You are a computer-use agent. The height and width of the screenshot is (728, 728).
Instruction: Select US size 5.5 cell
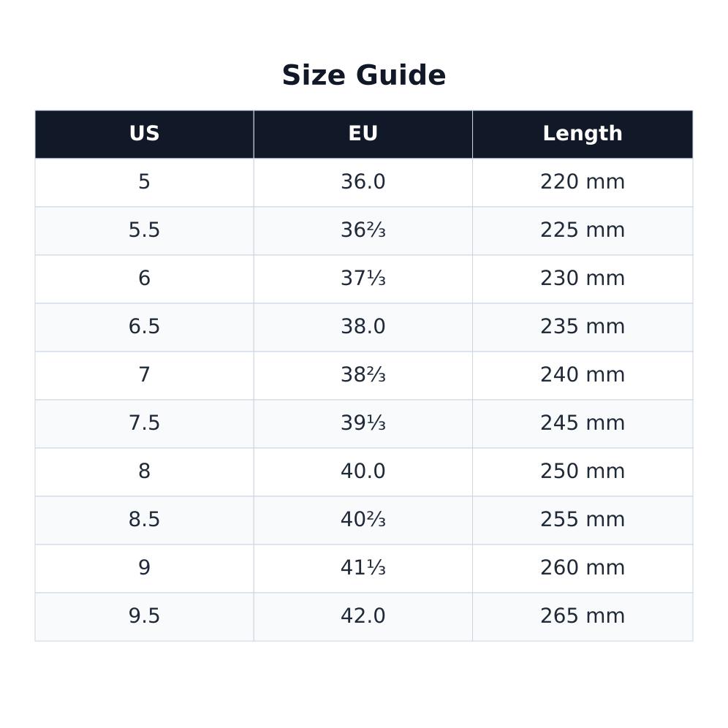point(145,231)
